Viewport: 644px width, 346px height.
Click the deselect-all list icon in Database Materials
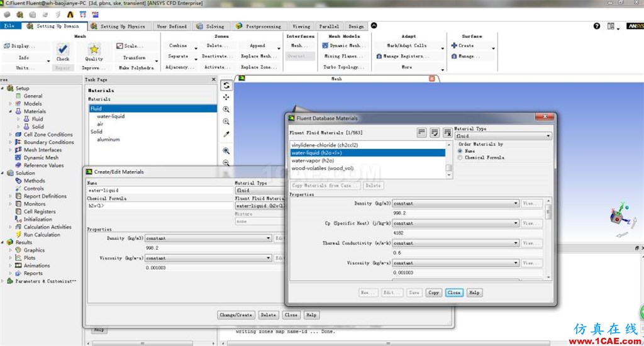pyautogui.click(x=447, y=132)
